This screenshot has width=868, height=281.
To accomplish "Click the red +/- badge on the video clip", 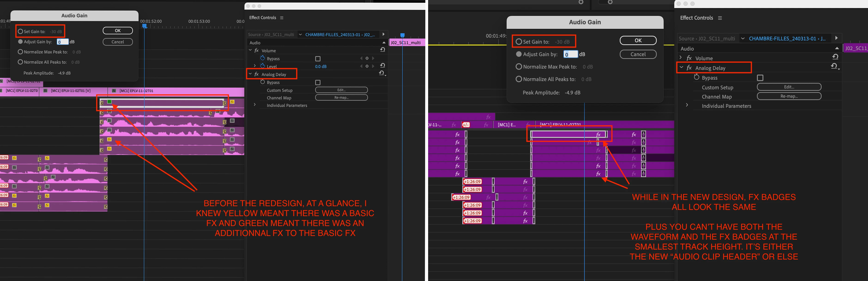I will coord(466,125).
